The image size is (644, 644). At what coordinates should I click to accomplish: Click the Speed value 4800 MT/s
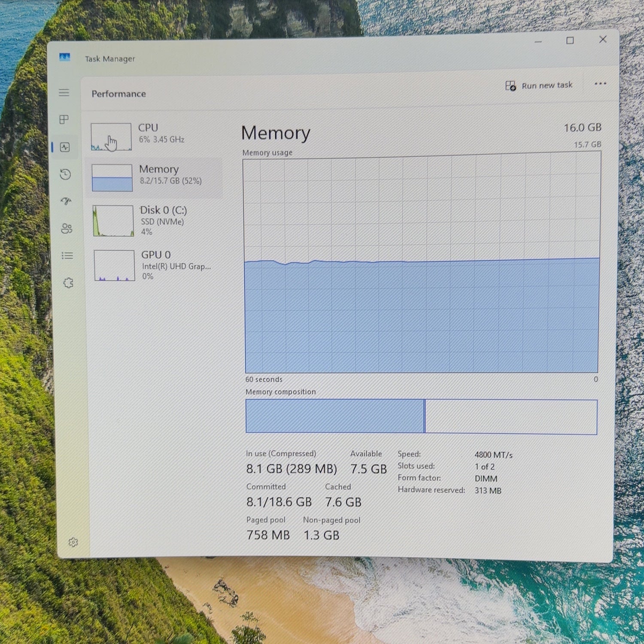(x=493, y=455)
